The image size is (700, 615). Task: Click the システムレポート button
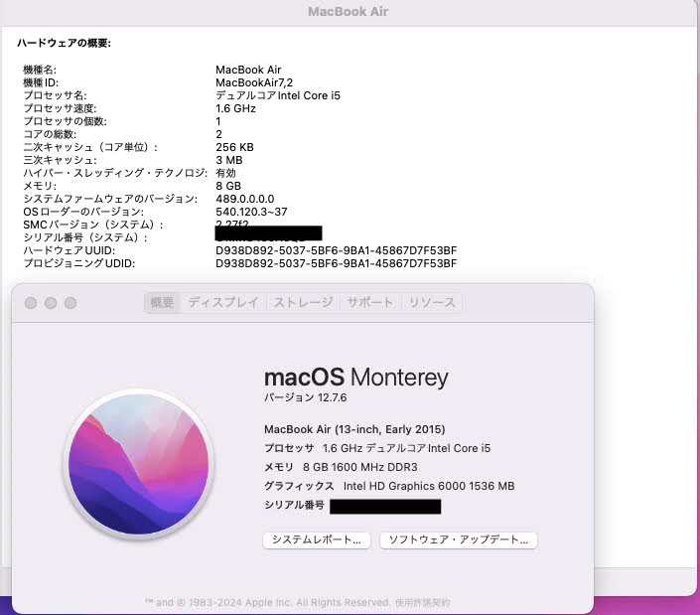317,539
